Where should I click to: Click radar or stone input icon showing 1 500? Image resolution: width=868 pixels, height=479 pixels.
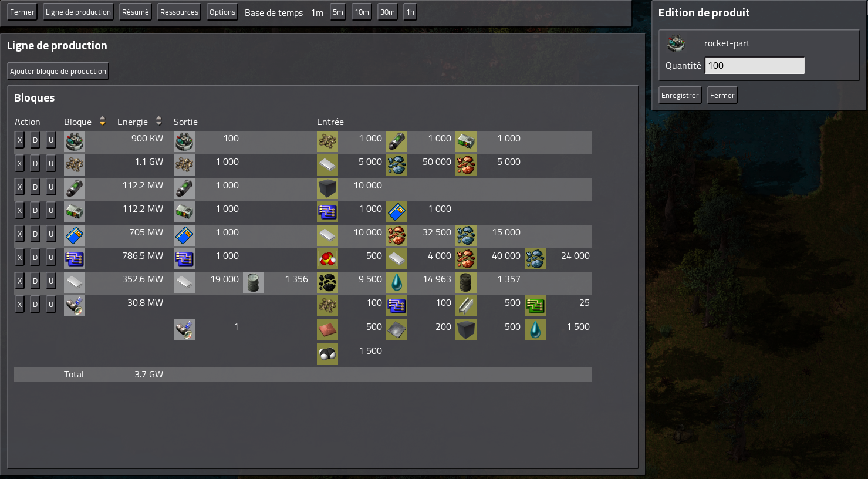[327, 354]
